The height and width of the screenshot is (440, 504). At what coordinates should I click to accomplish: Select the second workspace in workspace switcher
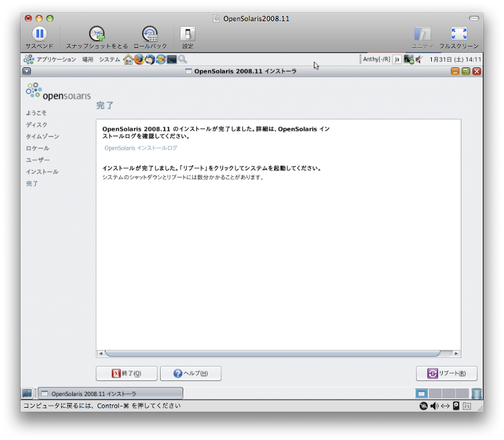tap(435, 393)
